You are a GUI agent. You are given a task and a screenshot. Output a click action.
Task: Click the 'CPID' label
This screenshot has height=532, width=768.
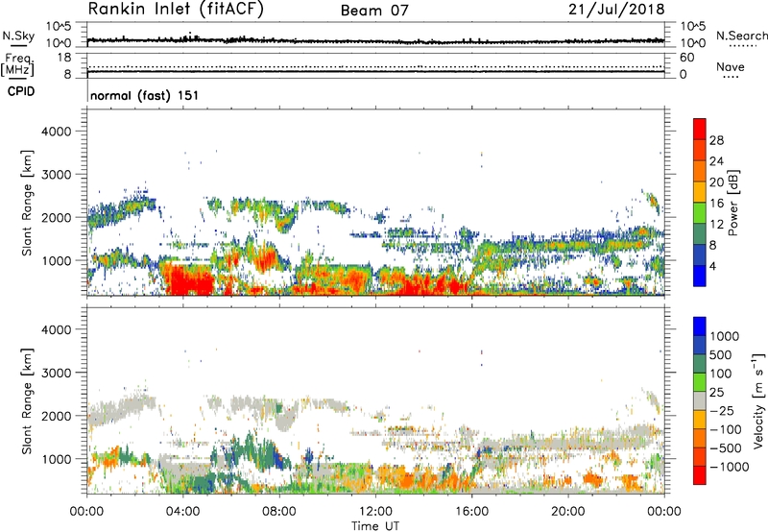(21, 91)
